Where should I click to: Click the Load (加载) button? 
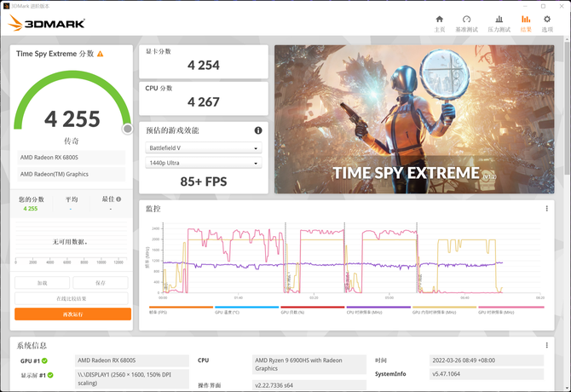43,283
